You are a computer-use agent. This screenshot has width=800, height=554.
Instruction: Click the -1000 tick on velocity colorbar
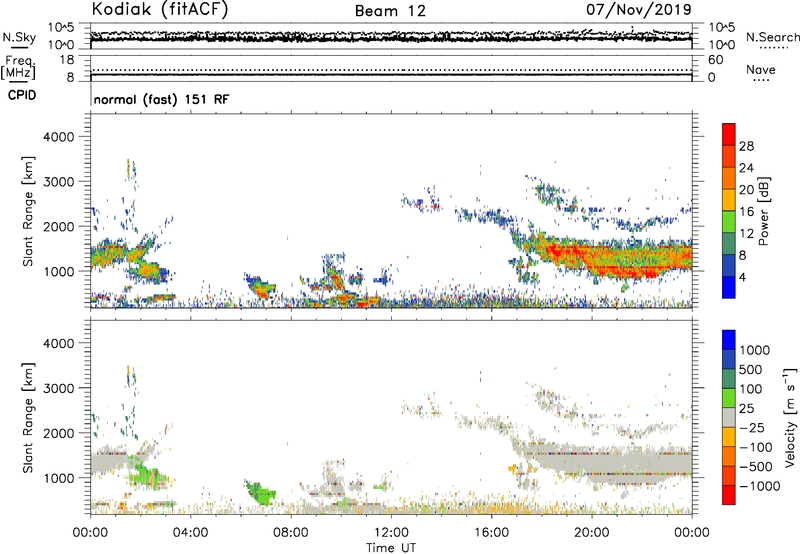click(760, 486)
